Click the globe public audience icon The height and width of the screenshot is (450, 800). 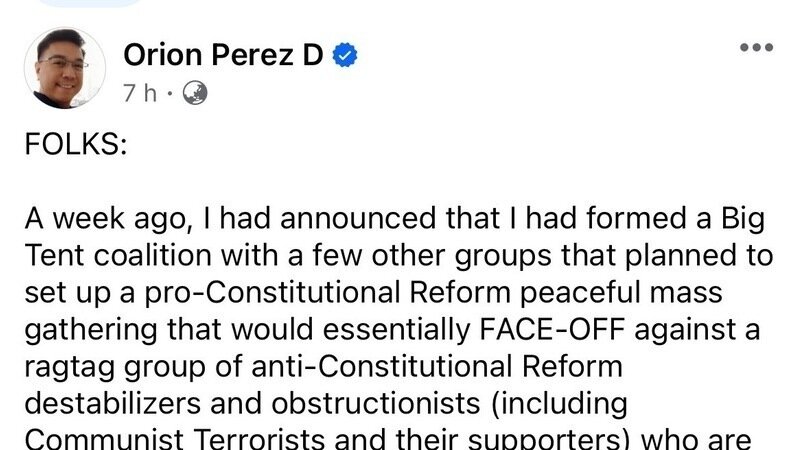point(195,92)
